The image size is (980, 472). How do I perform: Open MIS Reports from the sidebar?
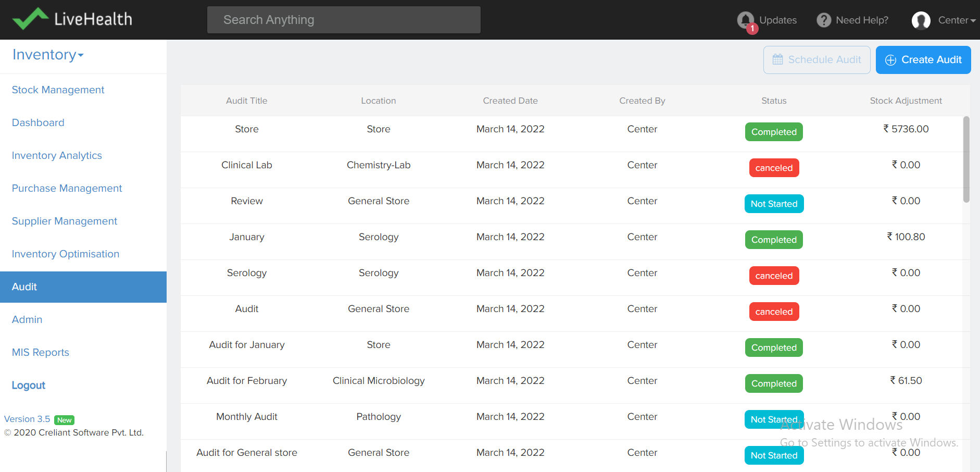click(40, 352)
